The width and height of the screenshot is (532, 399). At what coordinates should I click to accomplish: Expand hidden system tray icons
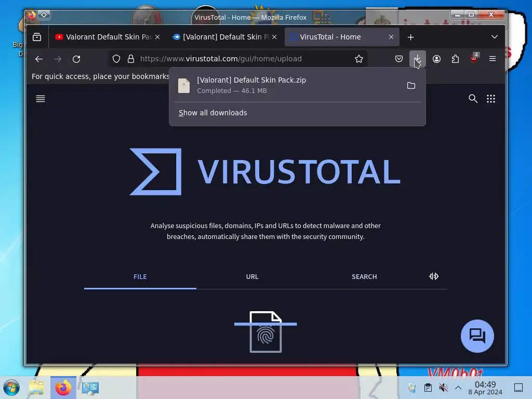coord(458,388)
